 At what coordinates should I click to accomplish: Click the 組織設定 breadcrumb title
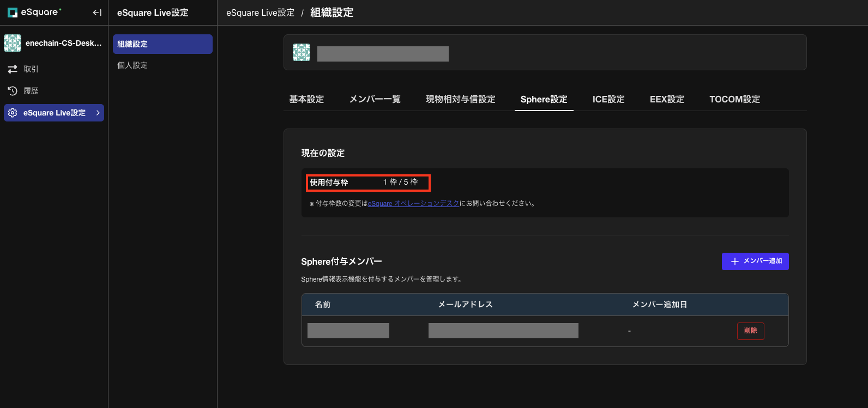331,13
